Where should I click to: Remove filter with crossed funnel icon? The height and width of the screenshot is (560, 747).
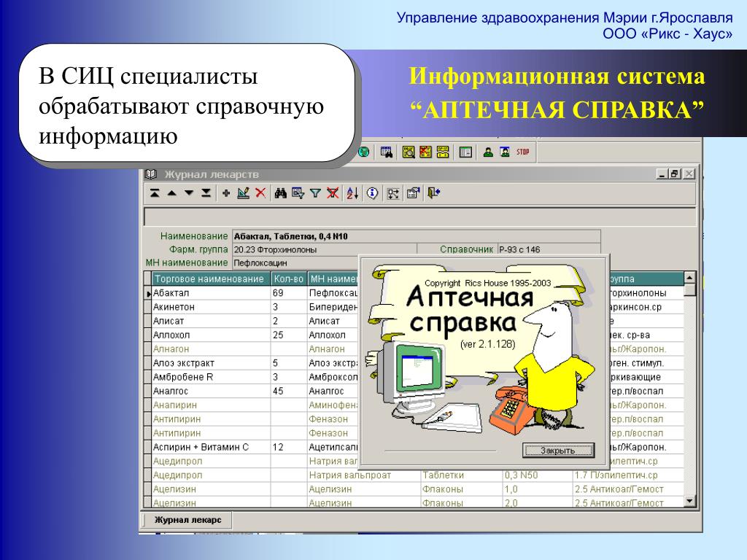pos(333,193)
